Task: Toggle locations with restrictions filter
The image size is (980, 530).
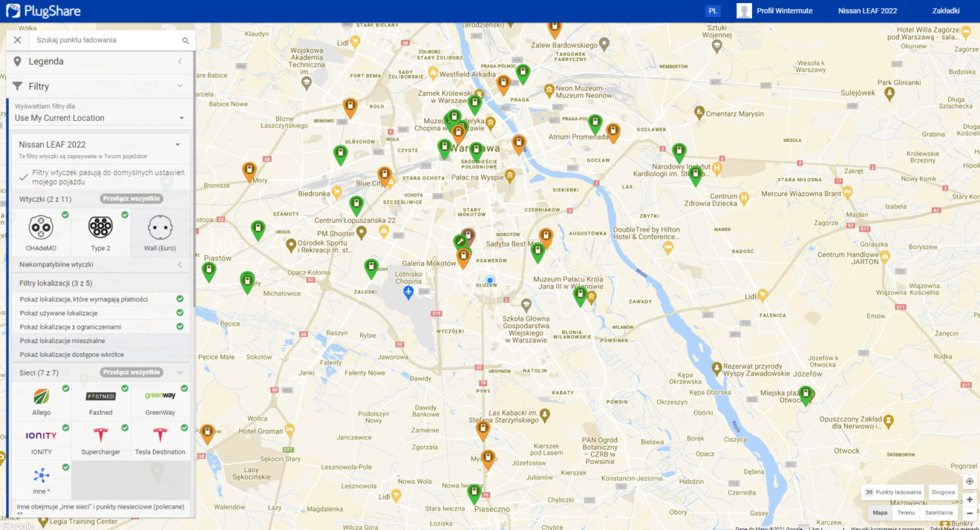Action: point(100,327)
